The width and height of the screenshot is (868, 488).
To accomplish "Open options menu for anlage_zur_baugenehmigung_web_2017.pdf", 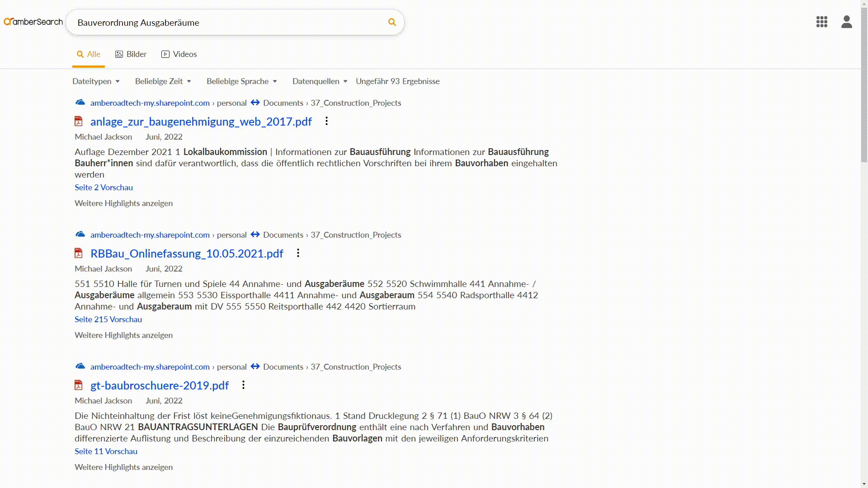I will click(326, 121).
